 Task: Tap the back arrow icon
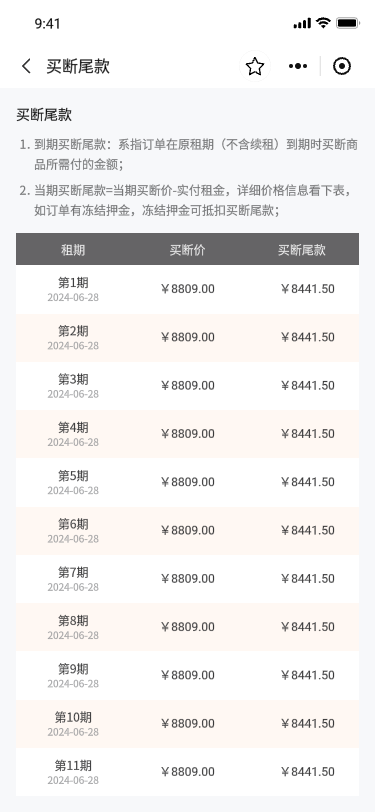26,66
